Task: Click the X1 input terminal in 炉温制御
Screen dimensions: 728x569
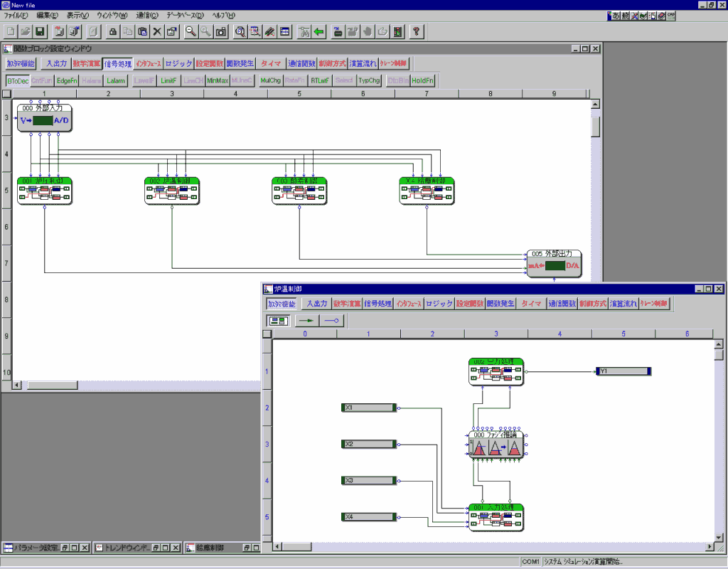Action: coord(369,408)
